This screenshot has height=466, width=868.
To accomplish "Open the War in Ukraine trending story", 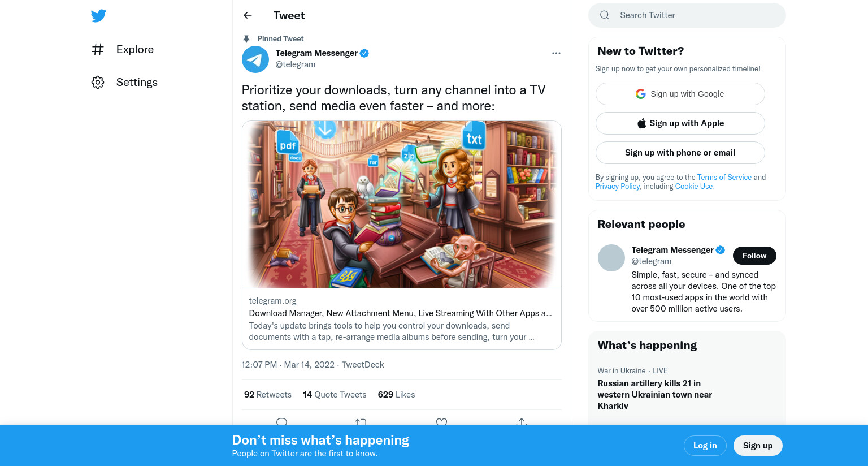I will point(654,389).
